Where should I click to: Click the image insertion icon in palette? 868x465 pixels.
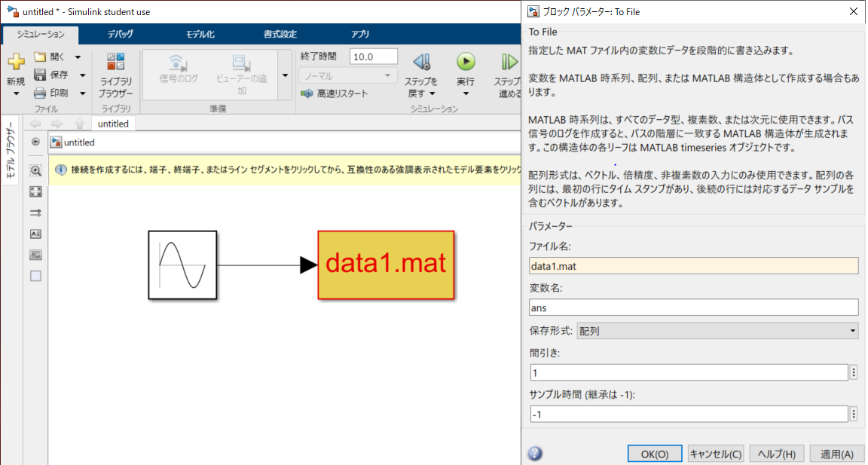click(35, 255)
